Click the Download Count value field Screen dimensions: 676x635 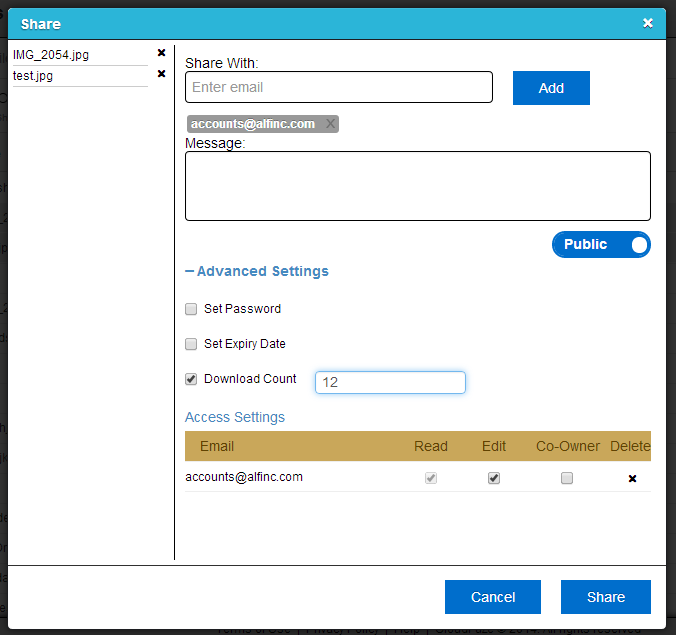tap(390, 382)
